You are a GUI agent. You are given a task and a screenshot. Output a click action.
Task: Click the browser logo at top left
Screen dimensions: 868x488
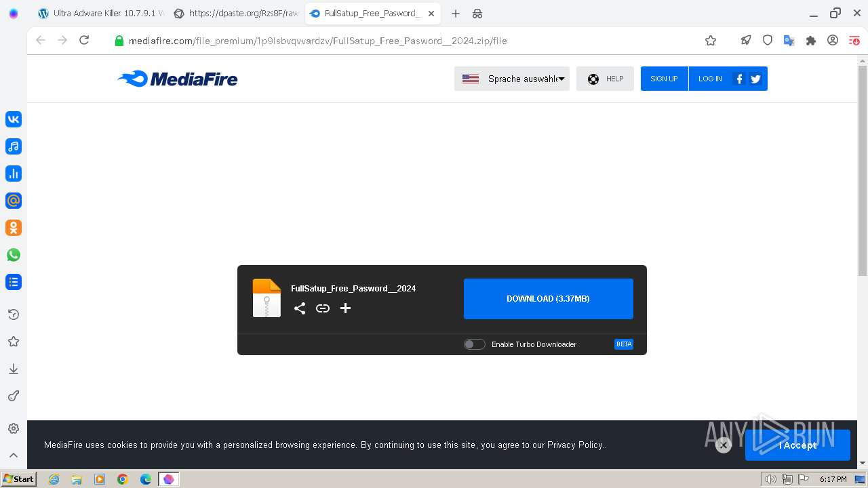click(x=14, y=14)
